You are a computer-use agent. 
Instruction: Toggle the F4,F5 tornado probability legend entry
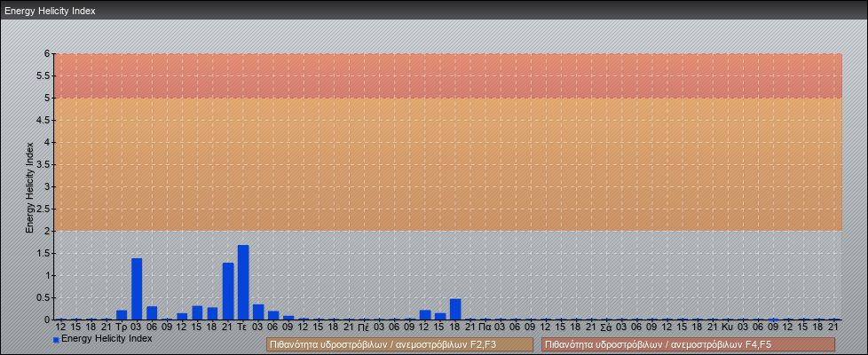[x=688, y=344]
